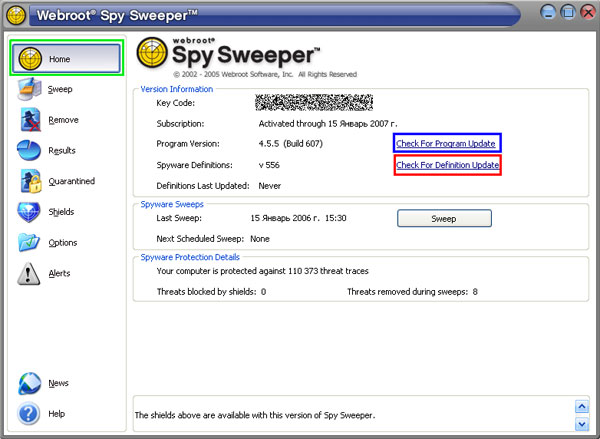Click the News globe icon
The height and width of the screenshot is (439, 600).
(x=29, y=383)
